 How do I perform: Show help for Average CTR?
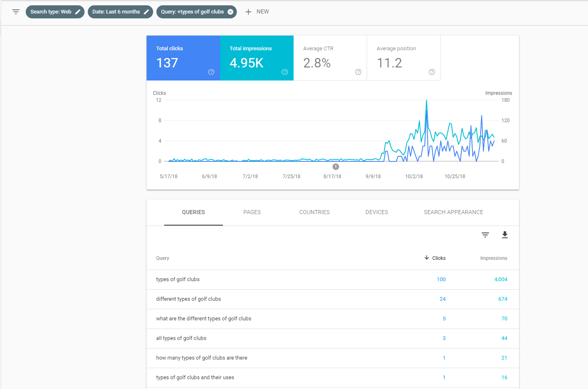coord(358,72)
